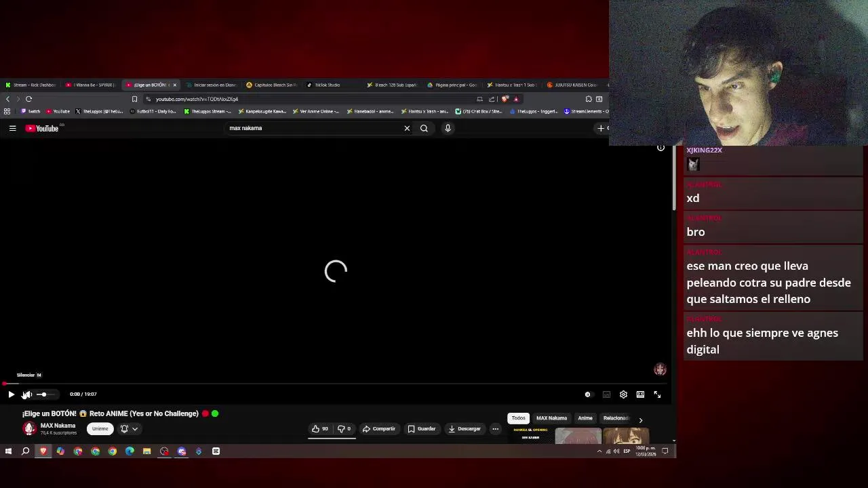Open Microsoft Edge in taskbar
This screenshot has width=868, height=488.
pyautogui.click(x=130, y=451)
